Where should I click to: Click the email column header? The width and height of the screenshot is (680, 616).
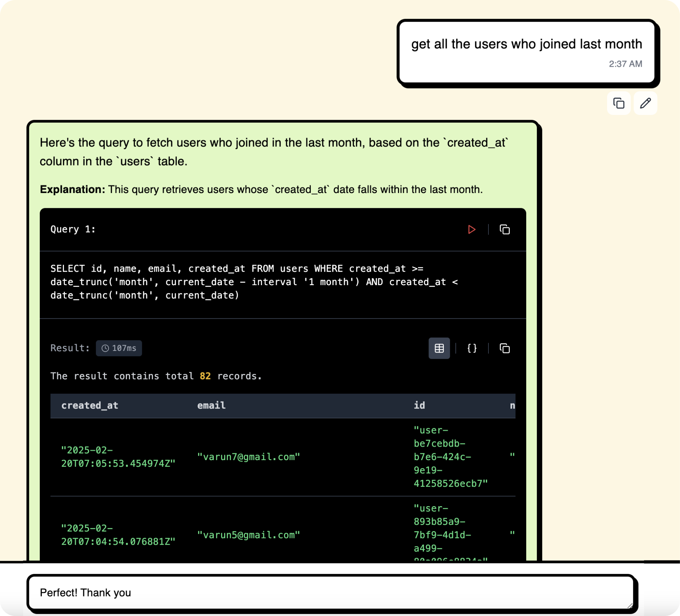(211, 406)
